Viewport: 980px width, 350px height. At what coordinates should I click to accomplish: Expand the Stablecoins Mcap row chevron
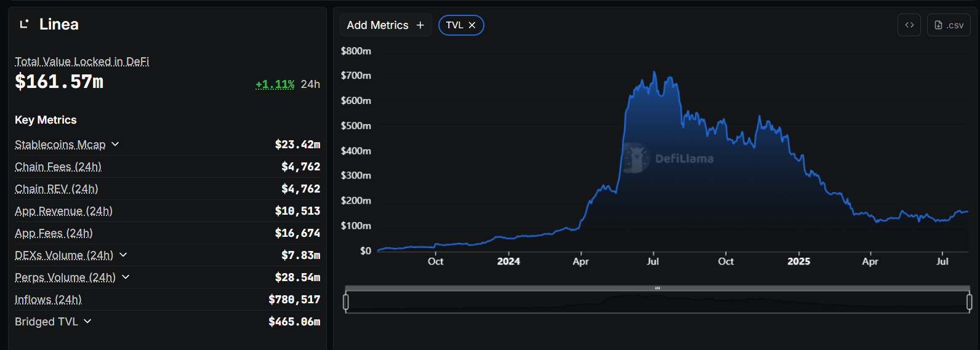click(x=115, y=144)
